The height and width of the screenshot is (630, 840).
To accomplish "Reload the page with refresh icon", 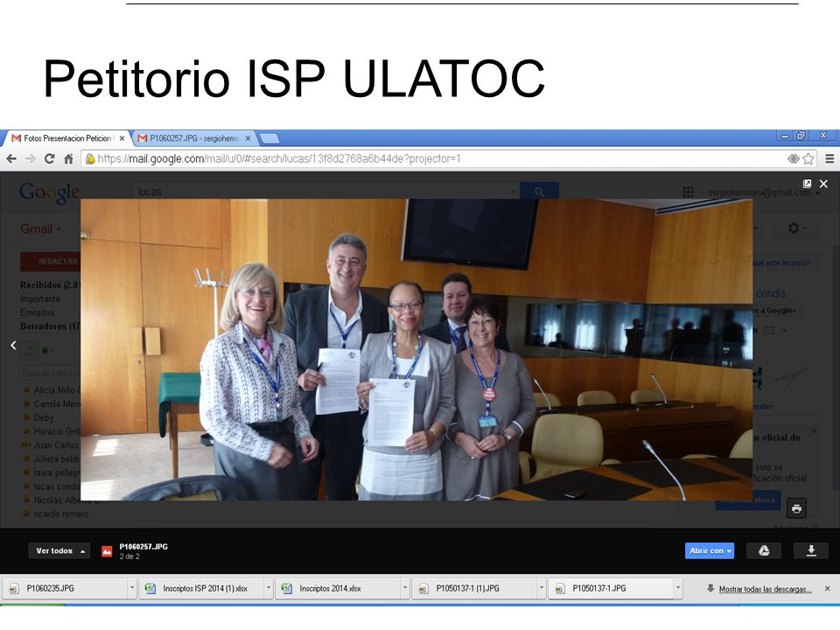I will point(49,158).
